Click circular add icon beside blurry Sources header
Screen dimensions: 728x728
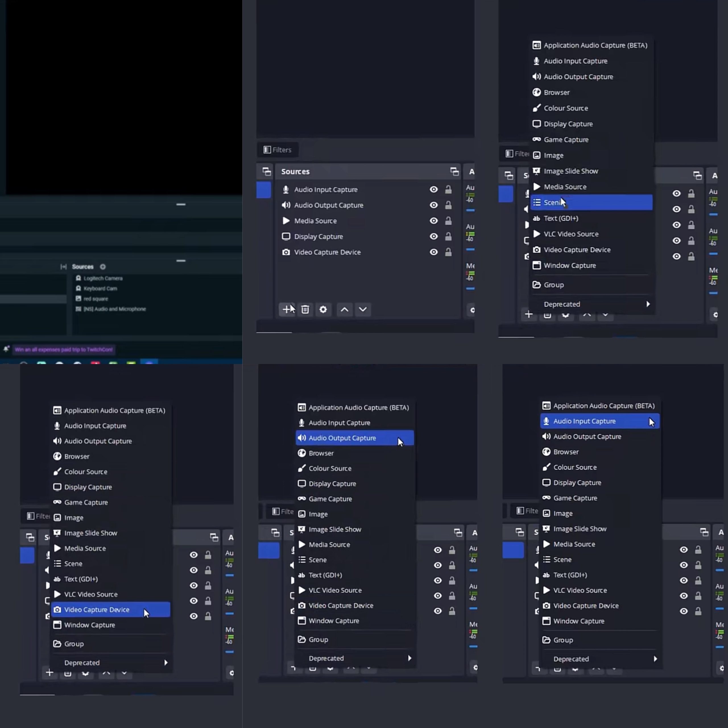point(102,267)
